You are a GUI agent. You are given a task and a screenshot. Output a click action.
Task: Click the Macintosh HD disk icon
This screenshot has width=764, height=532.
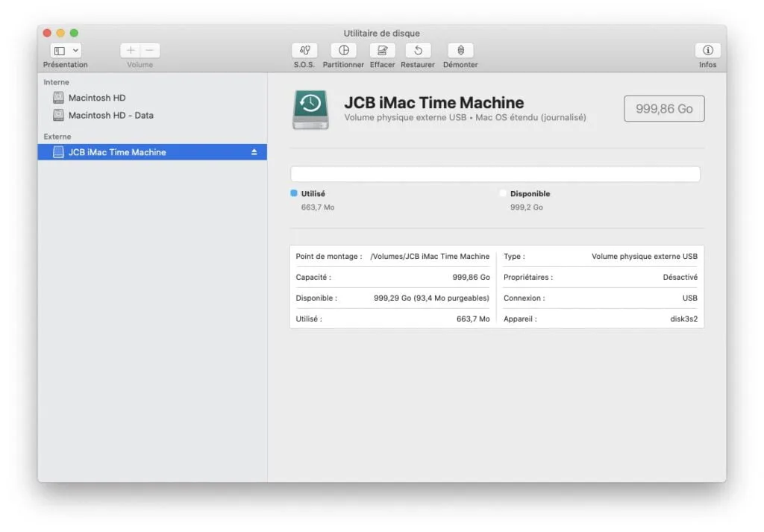(x=58, y=97)
